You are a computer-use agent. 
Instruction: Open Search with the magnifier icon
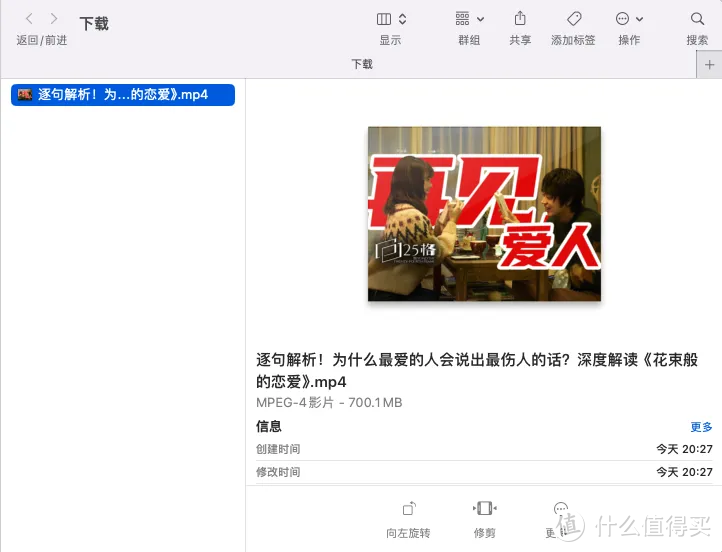pyautogui.click(x=697, y=19)
